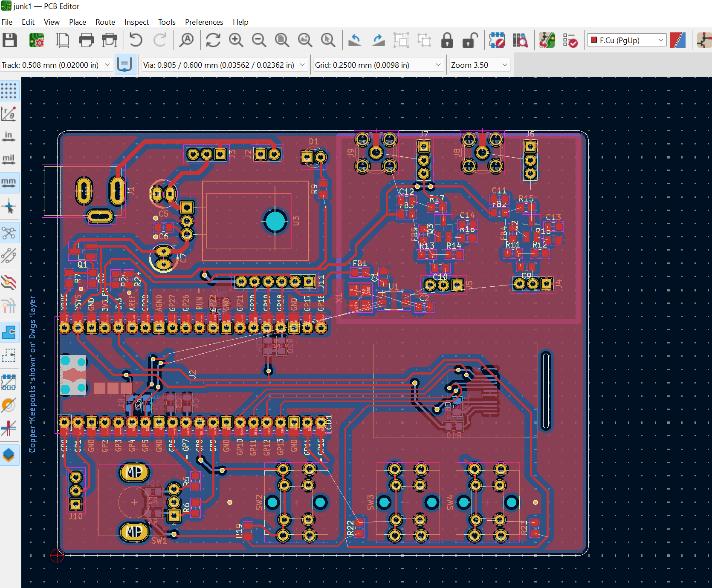This screenshot has height=588, width=712.
Task: Open the Footprint Editor icon
Action: point(497,40)
